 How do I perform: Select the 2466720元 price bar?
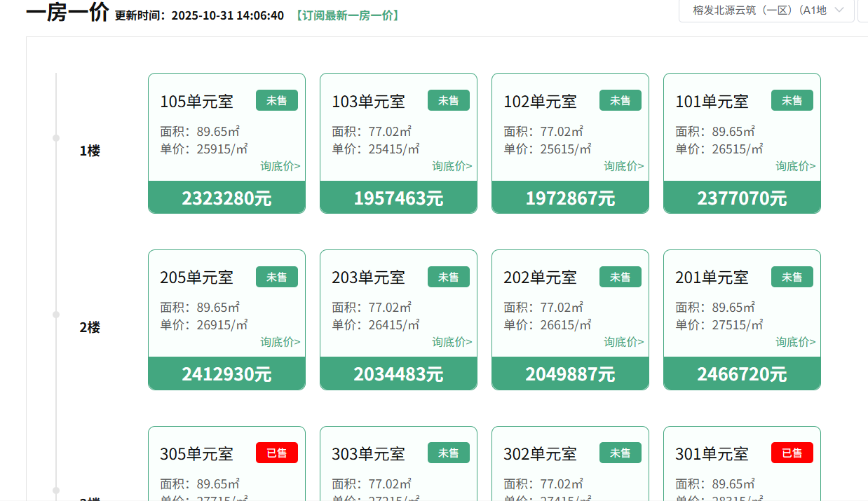click(742, 374)
